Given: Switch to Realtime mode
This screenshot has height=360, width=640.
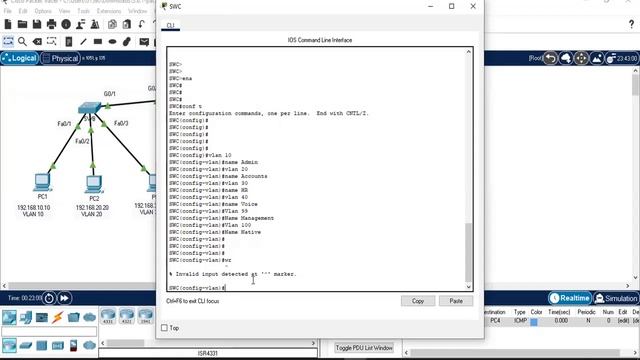Looking at the screenshot, I should (x=570, y=298).
